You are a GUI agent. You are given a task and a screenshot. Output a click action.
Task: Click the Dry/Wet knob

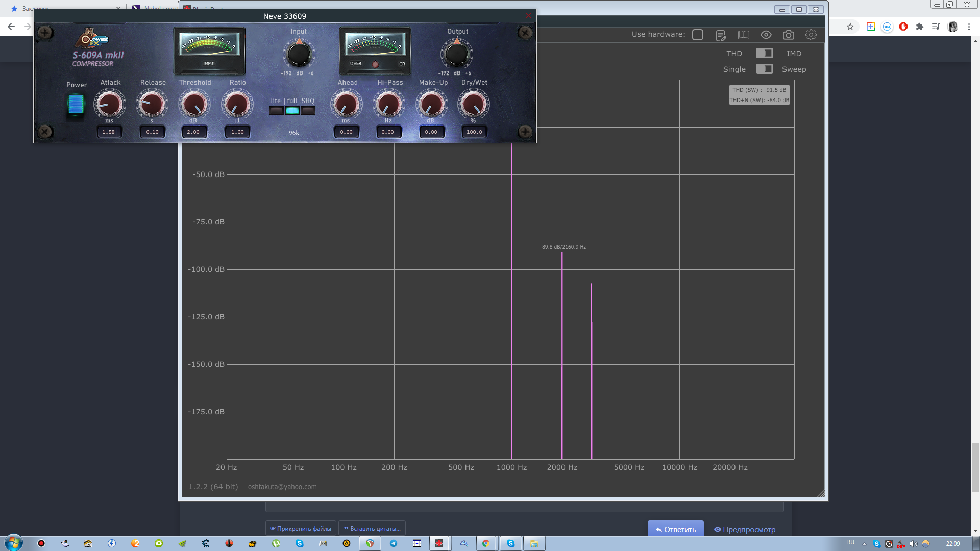[474, 104]
